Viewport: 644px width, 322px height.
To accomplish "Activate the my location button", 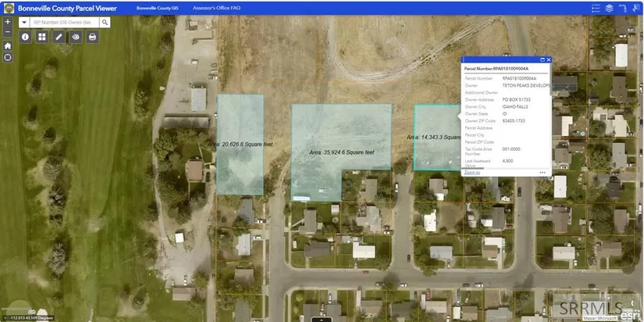I will click(8, 57).
